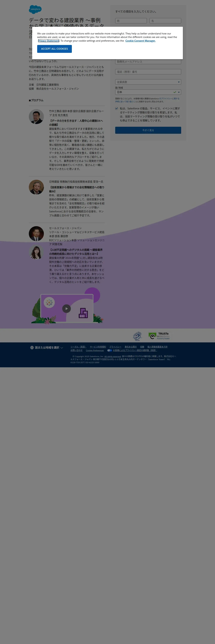Click the 勤務先メールアドレス email field
215x644 pixels.
click(x=148, y=62)
